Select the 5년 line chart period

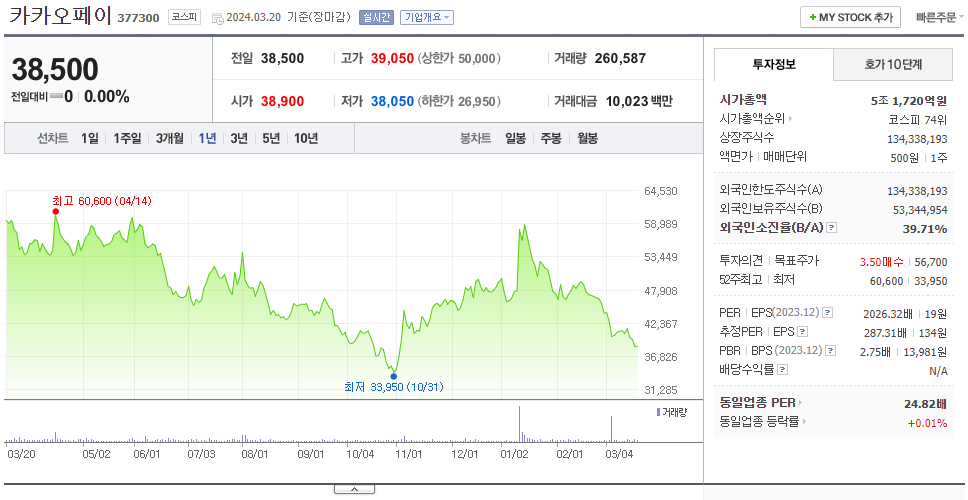tap(271, 139)
